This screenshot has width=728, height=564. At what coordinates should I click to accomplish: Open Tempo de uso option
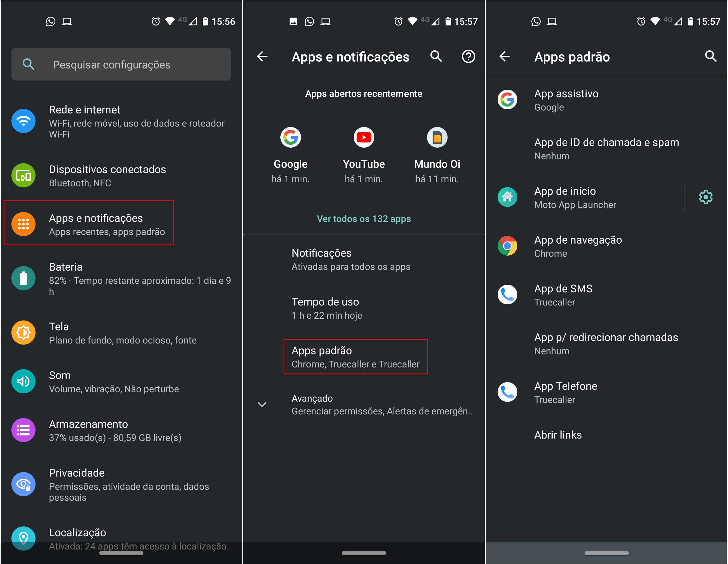(364, 308)
